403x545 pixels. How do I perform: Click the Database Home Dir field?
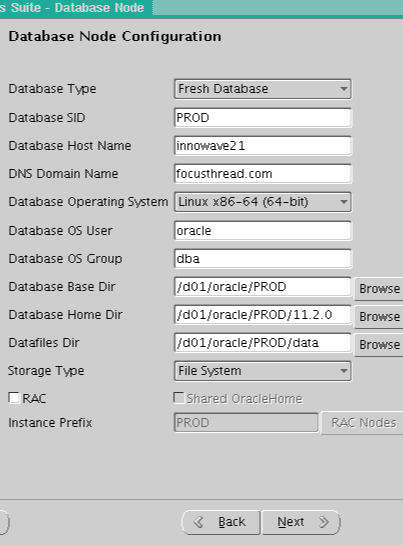(263, 315)
